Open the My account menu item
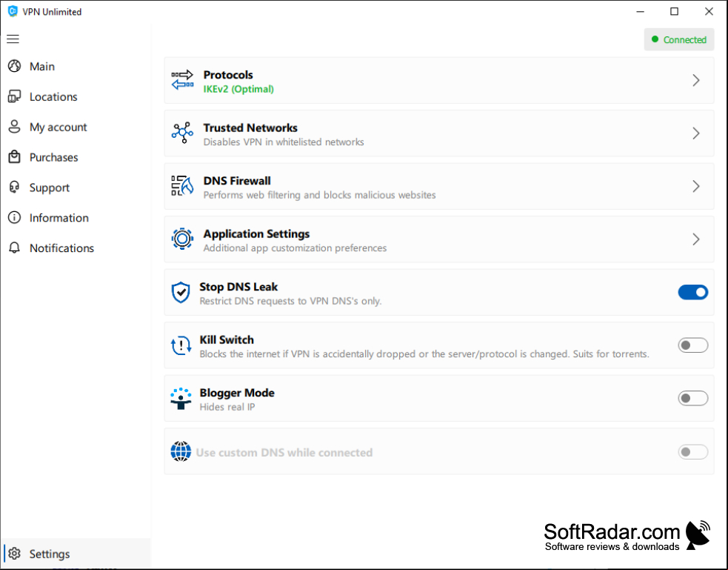This screenshot has width=728, height=570. click(76, 127)
